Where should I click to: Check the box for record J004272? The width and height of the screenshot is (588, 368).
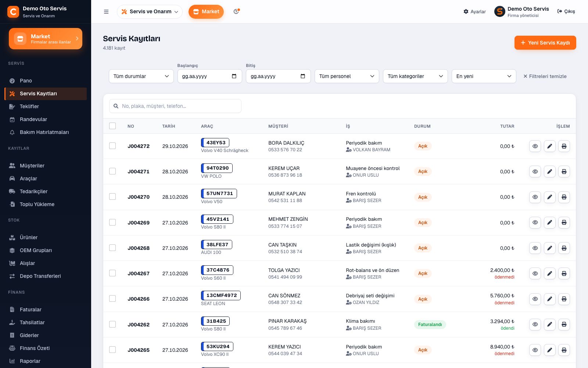112,146
